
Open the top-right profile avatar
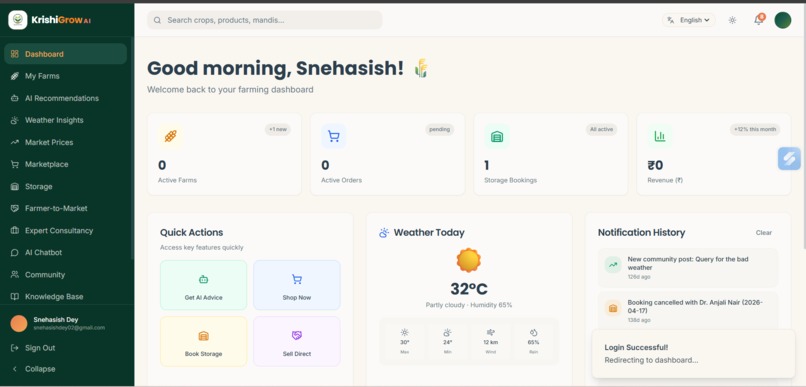783,20
